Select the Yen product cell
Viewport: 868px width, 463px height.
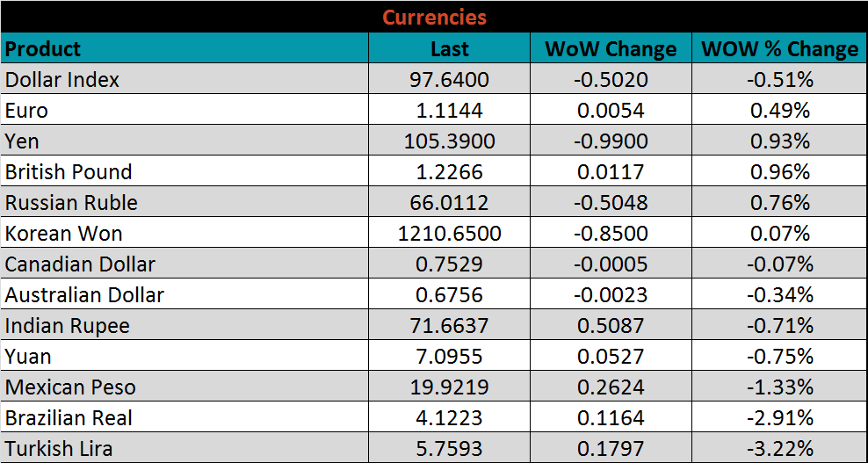[23, 141]
